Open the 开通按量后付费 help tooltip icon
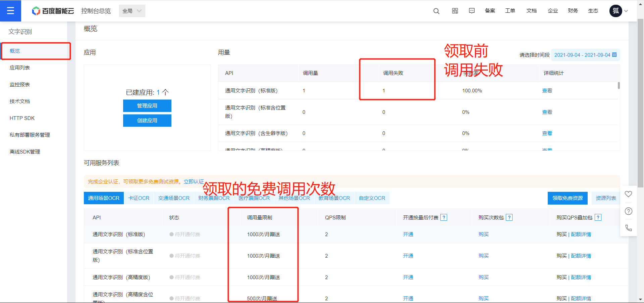644x303 pixels. [444, 217]
